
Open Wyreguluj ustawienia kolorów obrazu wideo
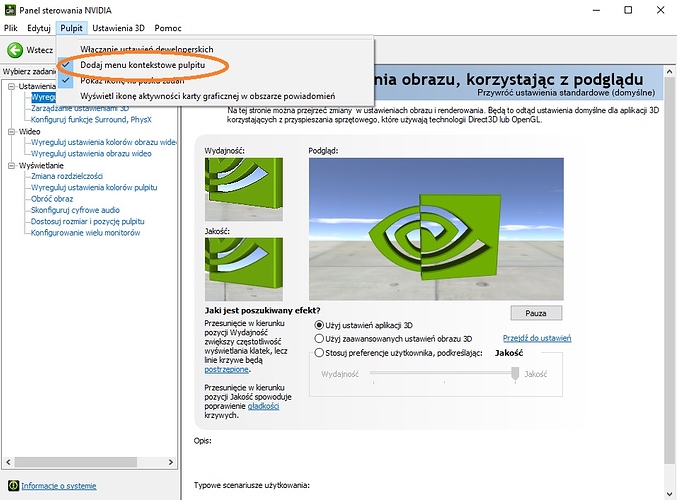104,142
